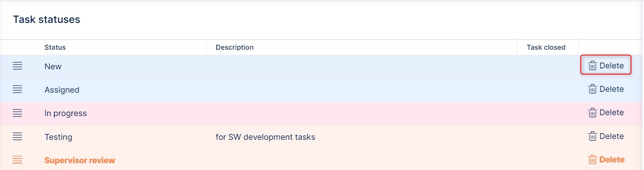This screenshot has width=644, height=170.
Task: Click drag handle icon for In progress
Action: click(x=17, y=113)
